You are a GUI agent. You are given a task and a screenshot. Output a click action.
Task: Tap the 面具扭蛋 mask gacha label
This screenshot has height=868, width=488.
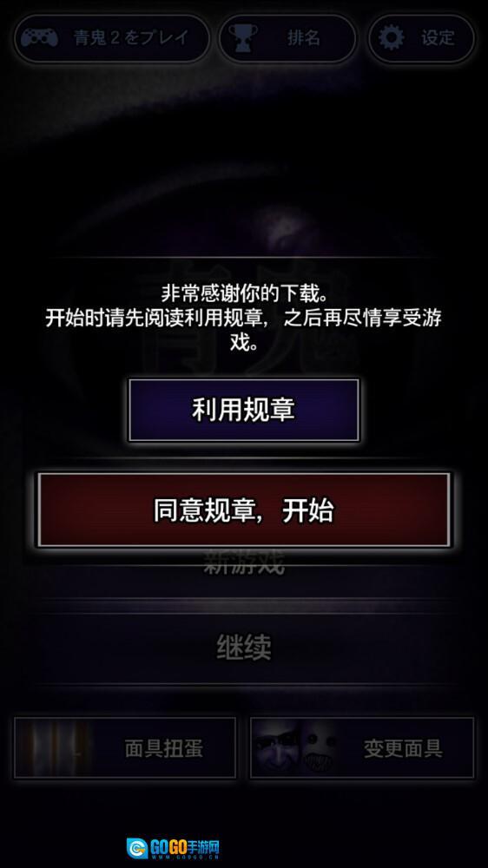tap(163, 749)
